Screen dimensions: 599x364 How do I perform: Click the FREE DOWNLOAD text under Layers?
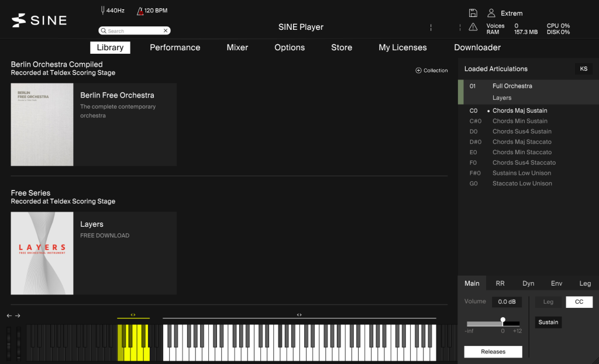pos(105,235)
